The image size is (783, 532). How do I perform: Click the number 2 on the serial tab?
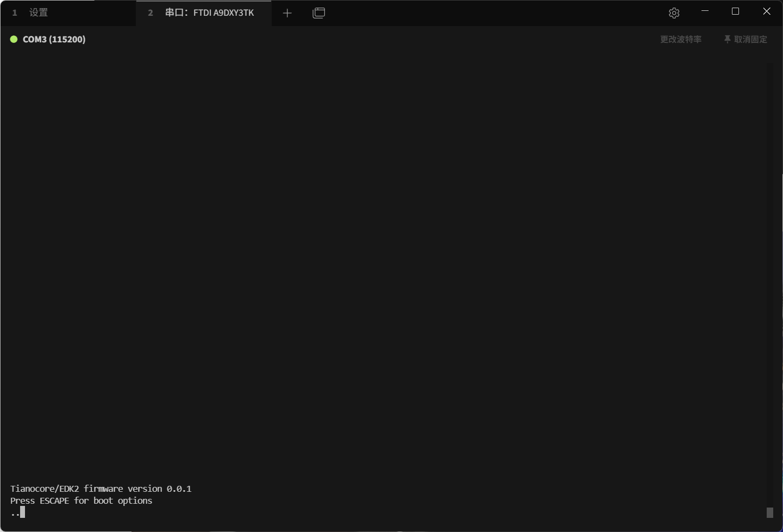pyautogui.click(x=151, y=12)
